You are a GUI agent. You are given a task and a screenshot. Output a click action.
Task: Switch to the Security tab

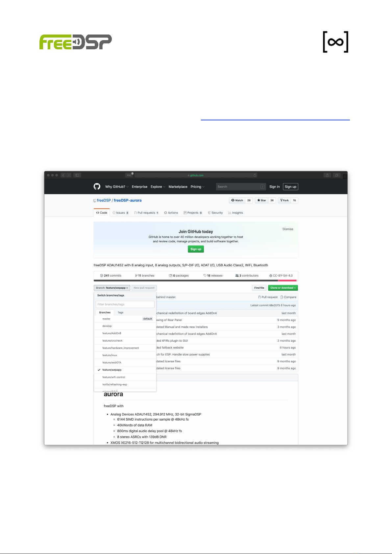(215, 213)
